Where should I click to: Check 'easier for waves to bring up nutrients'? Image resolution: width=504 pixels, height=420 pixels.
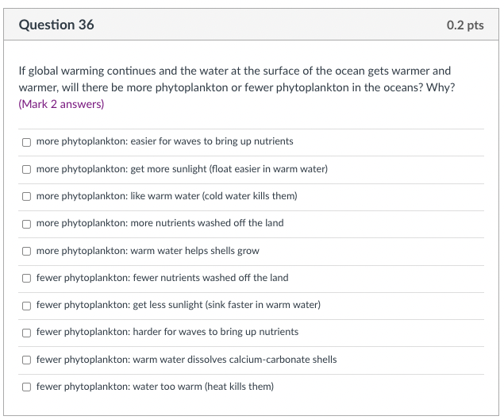tap(26, 142)
